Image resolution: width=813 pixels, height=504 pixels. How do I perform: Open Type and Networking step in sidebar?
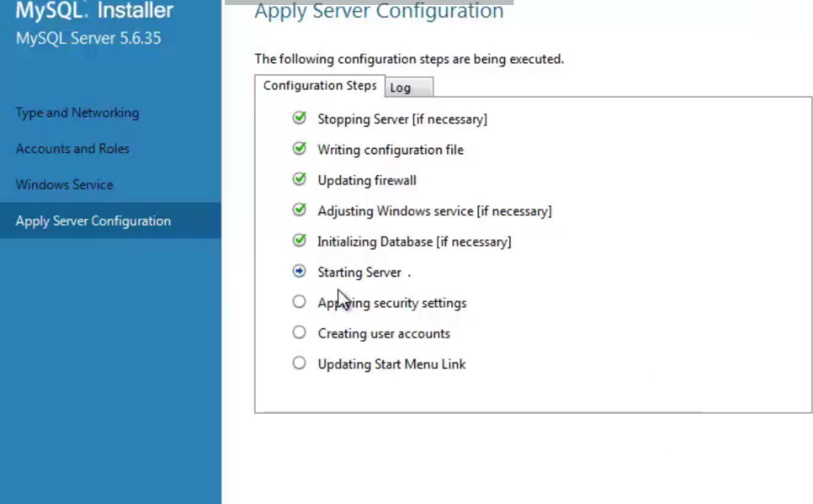pos(77,112)
